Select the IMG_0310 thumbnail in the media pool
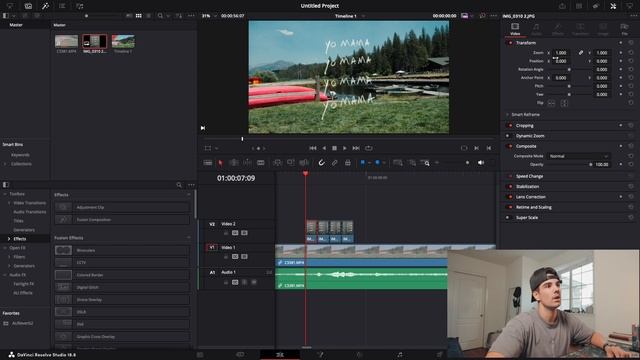 click(95, 41)
